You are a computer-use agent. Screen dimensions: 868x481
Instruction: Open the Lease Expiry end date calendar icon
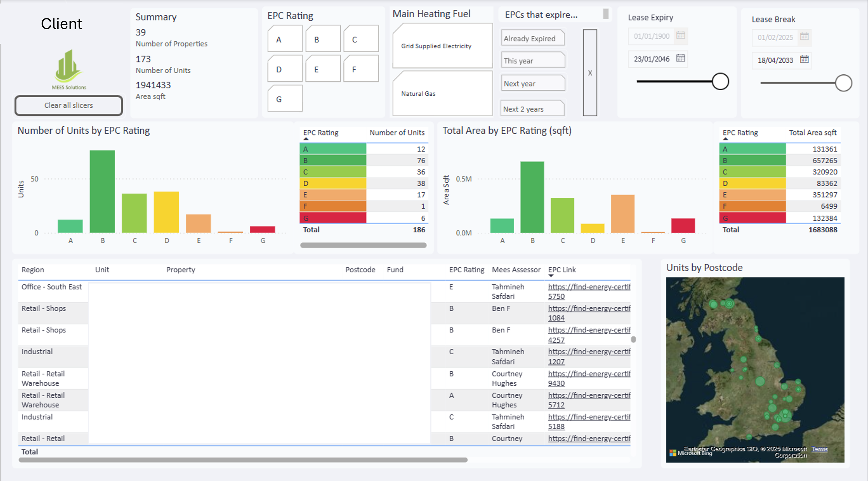click(x=680, y=59)
